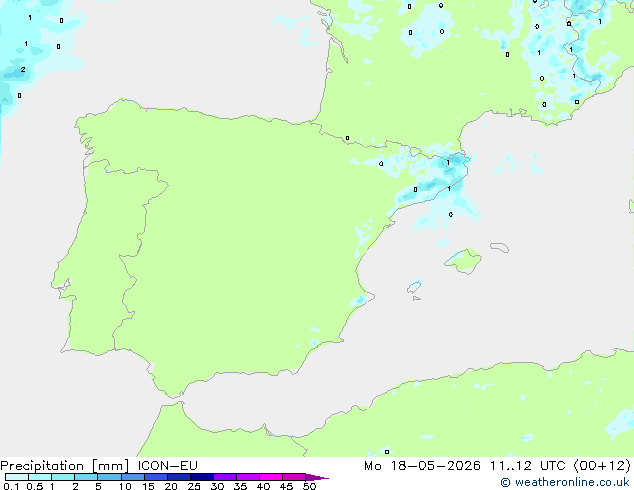The image size is (634, 490).
Task: Click the 'ICON-EU' model label
Action: tap(167, 466)
